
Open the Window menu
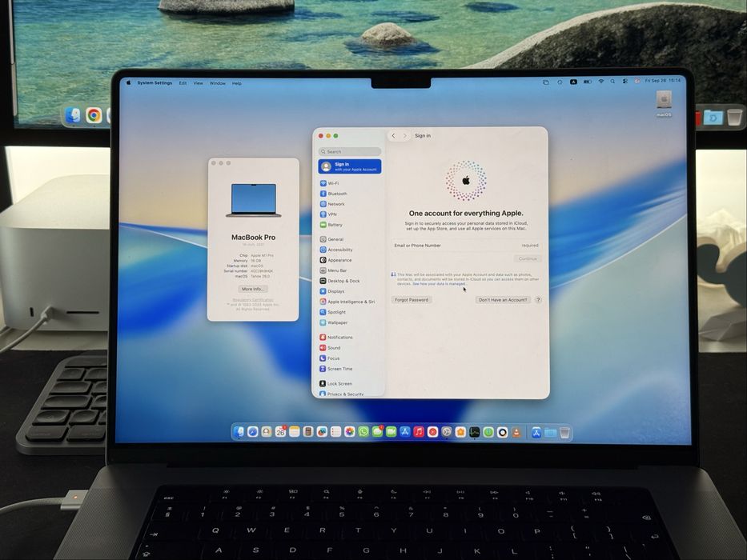pyautogui.click(x=218, y=83)
